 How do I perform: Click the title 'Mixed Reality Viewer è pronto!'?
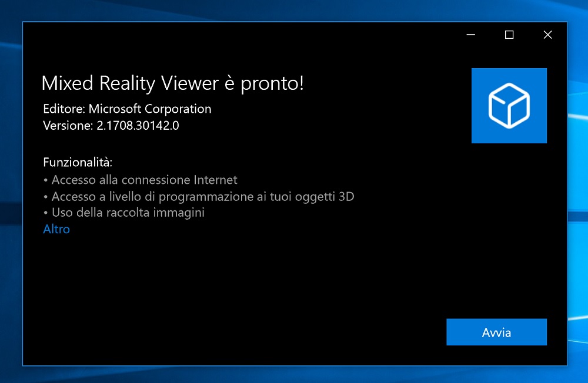[173, 83]
